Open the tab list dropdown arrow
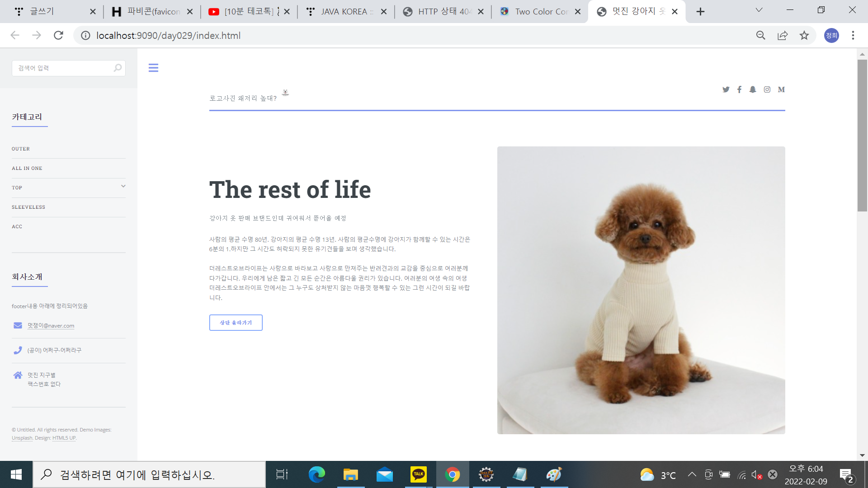The image size is (868, 488). (759, 10)
